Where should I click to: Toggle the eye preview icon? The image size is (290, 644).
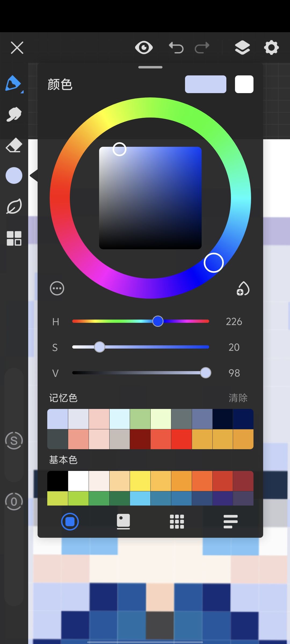tap(144, 48)
